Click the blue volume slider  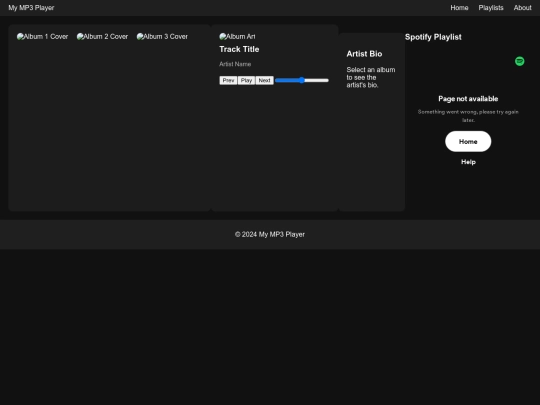click(302, 80)
